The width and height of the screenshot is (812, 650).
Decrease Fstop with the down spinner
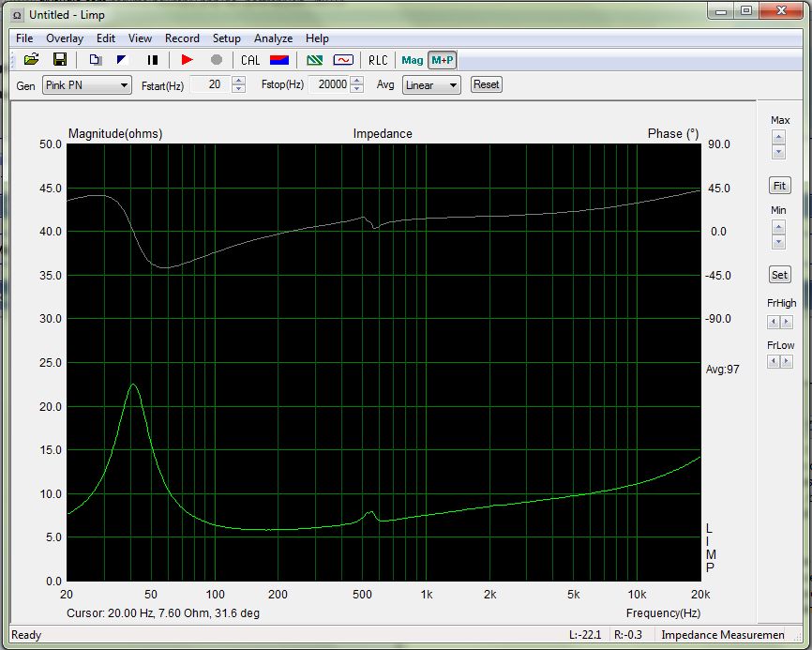(x=356, y=88)
